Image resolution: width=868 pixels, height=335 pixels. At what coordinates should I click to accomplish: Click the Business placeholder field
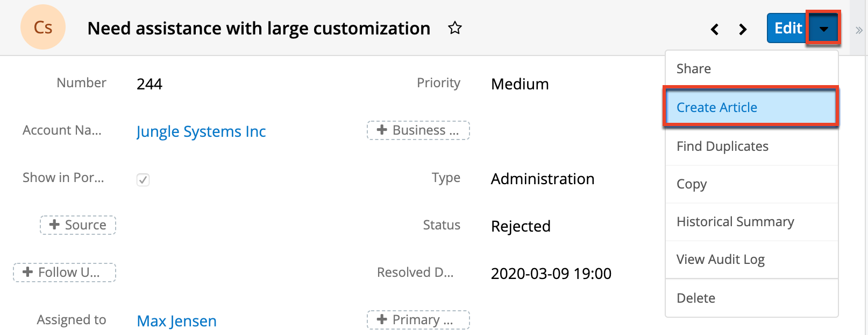coord(418,130)
